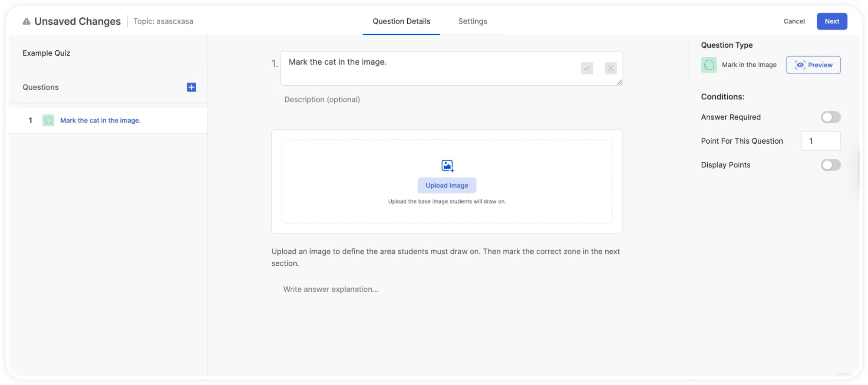The image size is (868, 385).
Task: Open question Preview
Action: 813,65
